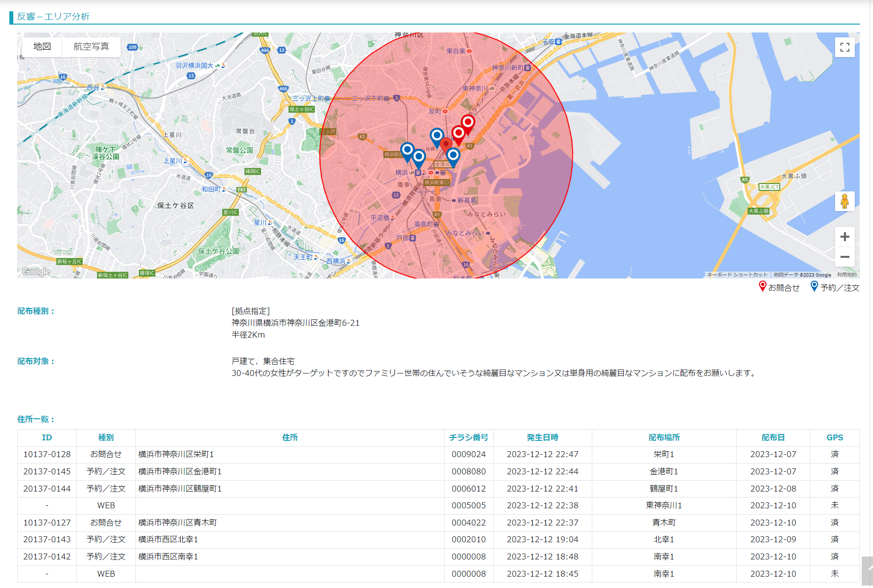Screen dimensions: 873x588
Task: Open キーボード ショートカット on the map
Action: 737,275
